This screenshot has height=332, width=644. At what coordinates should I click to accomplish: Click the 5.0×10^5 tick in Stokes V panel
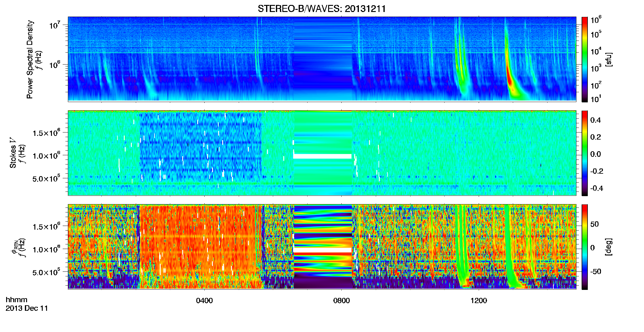(46, 179)
